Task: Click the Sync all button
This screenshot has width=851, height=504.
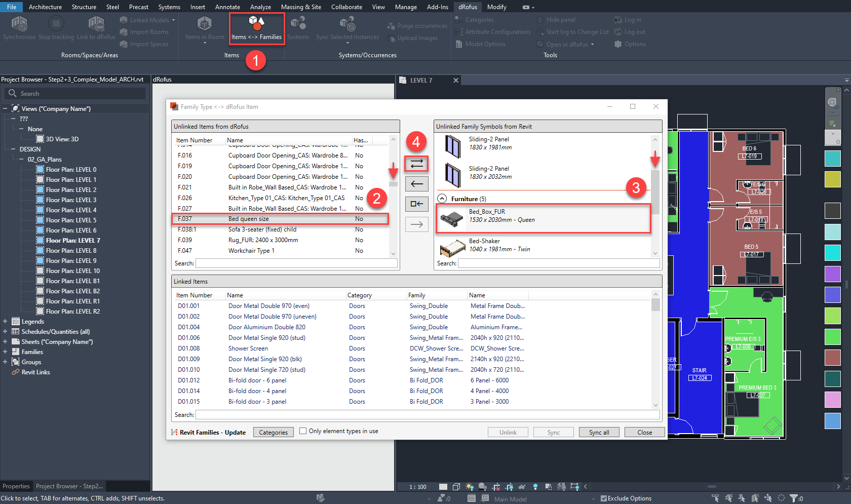Action: [x=599, y=432]
